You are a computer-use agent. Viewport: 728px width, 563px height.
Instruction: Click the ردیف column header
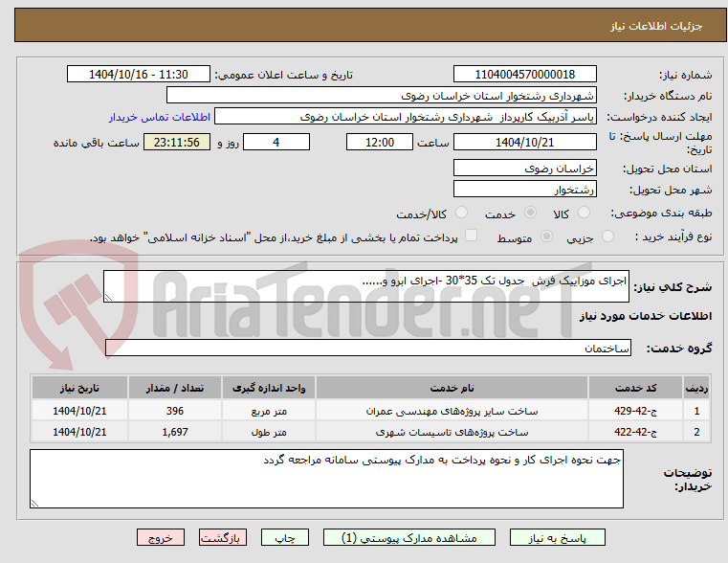coord(696,388)
